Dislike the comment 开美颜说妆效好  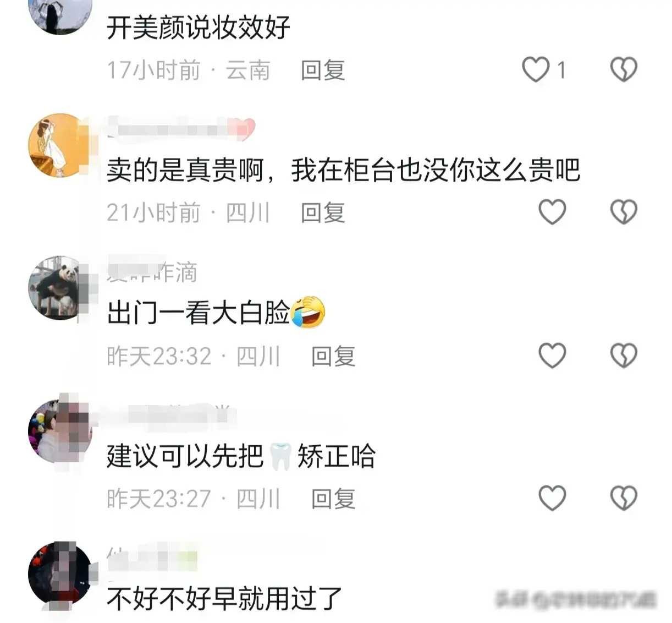(x=624, y=70)
